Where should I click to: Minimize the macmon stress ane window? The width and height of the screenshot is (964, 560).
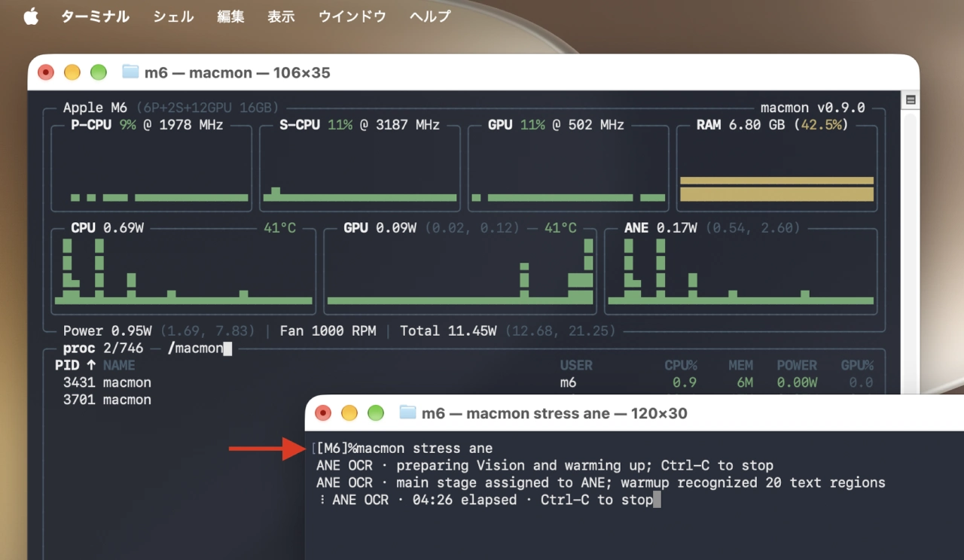pos(349,412)
